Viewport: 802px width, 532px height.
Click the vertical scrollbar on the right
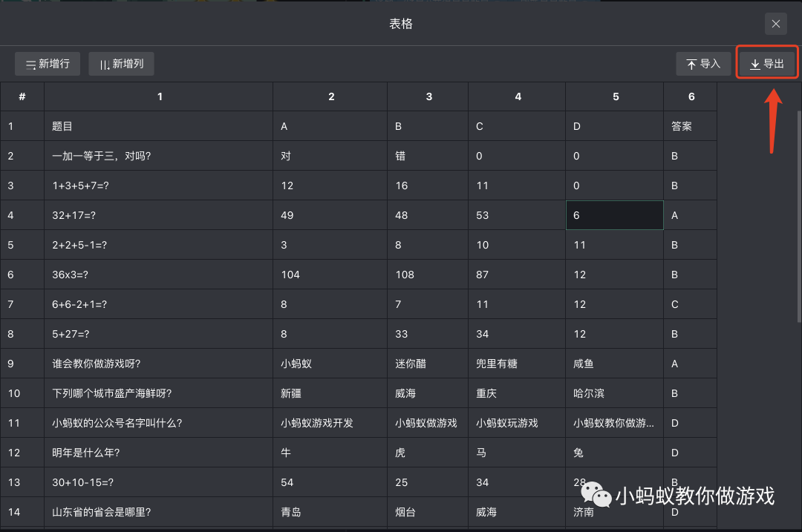pos(799,217)
